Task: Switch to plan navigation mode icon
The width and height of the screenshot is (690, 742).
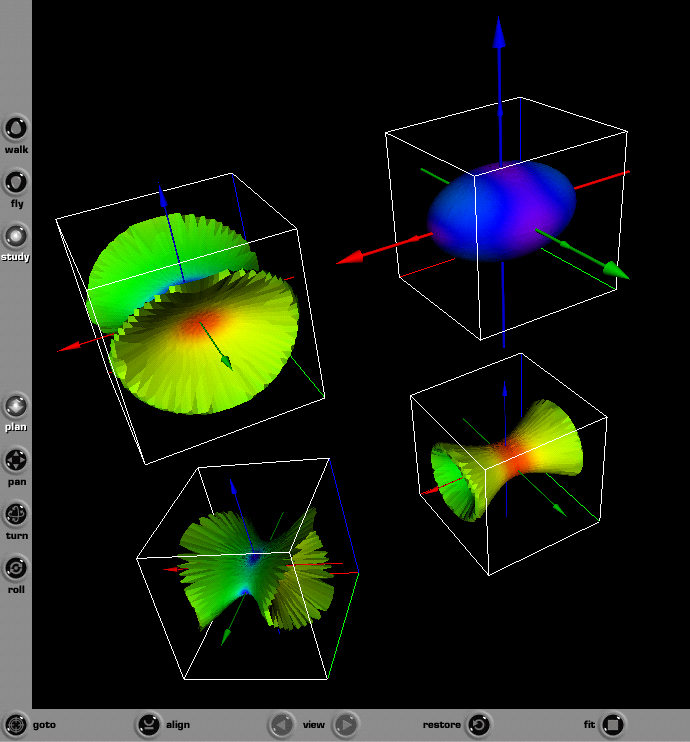Action: pyautogui.click(x=16, y=406)
